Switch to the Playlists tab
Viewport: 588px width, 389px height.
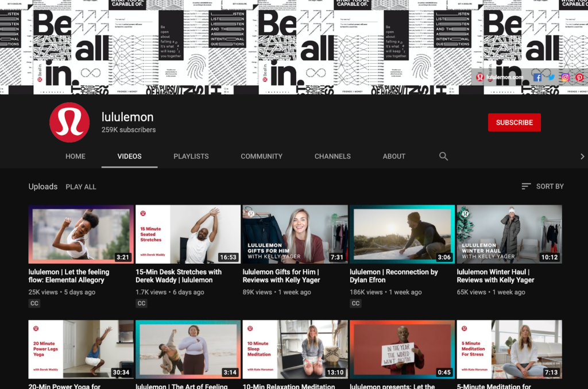coord(191,156)
